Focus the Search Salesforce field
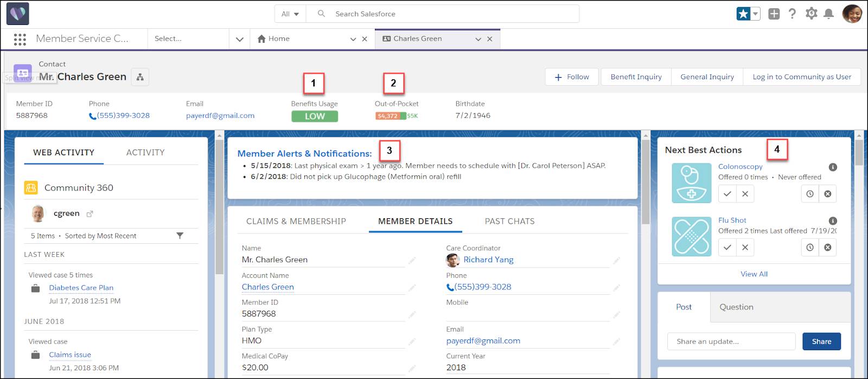The image size is (868, 379). click(x=443, y=14)
